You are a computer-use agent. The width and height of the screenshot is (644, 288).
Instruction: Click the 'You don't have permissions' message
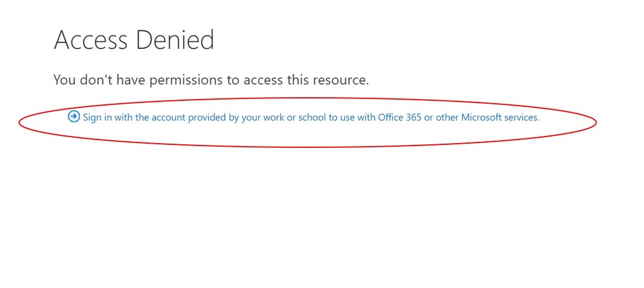pos(211,80)
